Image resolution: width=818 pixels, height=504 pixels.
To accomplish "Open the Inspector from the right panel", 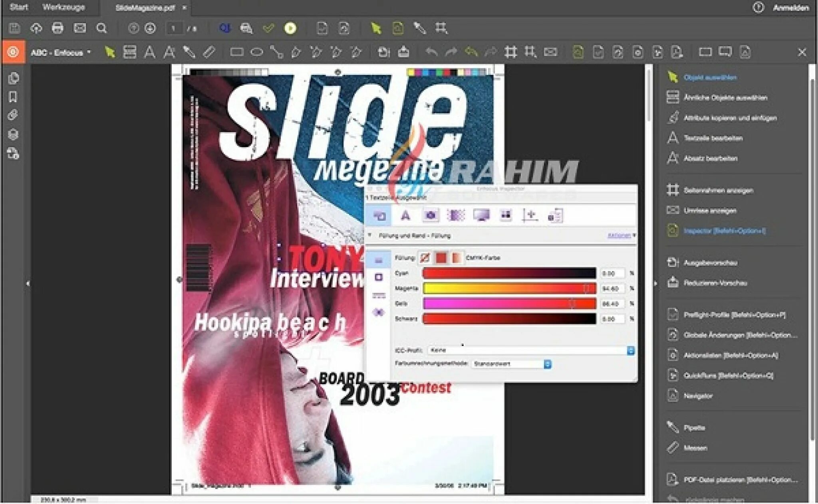I will click(724, 231).
